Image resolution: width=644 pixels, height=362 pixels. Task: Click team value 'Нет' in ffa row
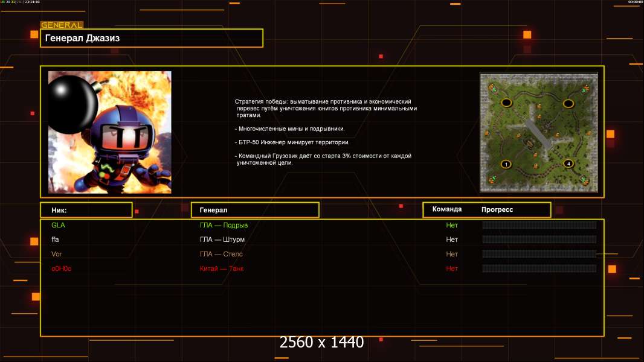pyautogui.click(x=452, y=240)
